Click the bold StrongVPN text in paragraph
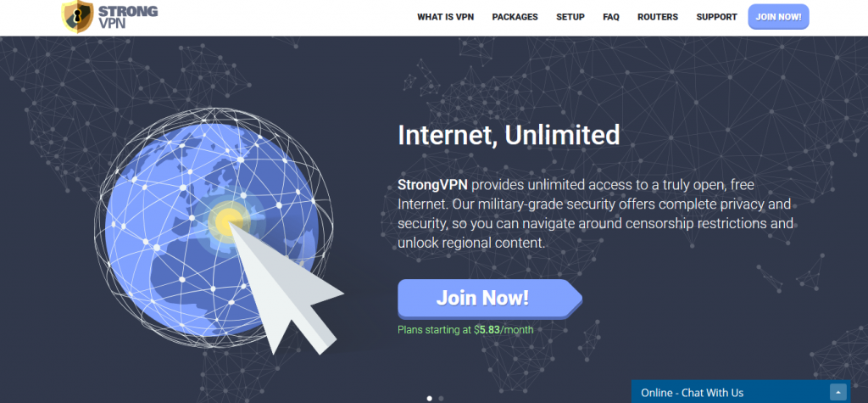 point(433,185)
